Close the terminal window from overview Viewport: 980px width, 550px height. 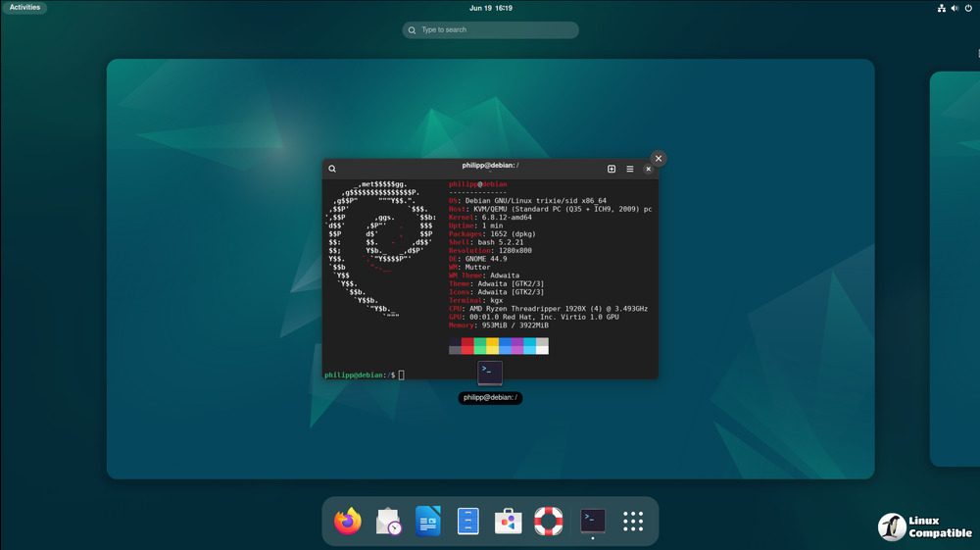(659, 158)
